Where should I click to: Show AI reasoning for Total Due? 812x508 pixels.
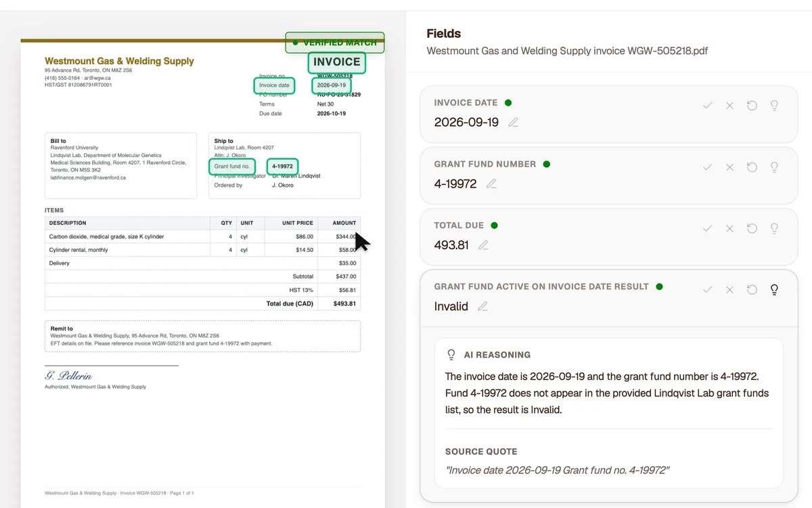click(x=775, y=228)
